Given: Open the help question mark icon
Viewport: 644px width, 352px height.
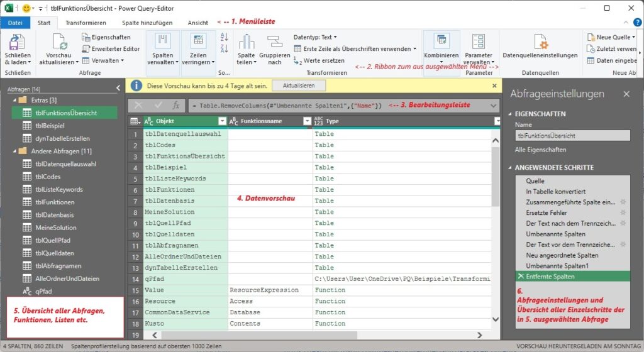Looking at the screenshot, I should (638, 23).
